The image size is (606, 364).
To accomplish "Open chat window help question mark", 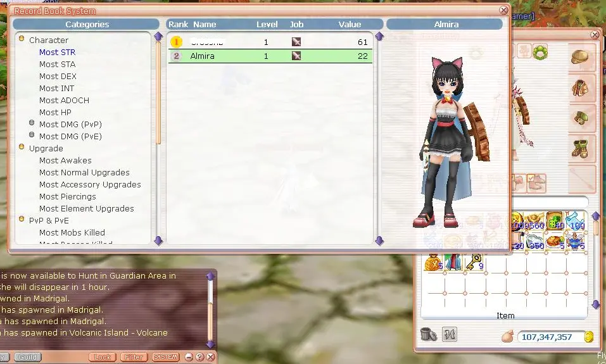I will tap(199, 356).
